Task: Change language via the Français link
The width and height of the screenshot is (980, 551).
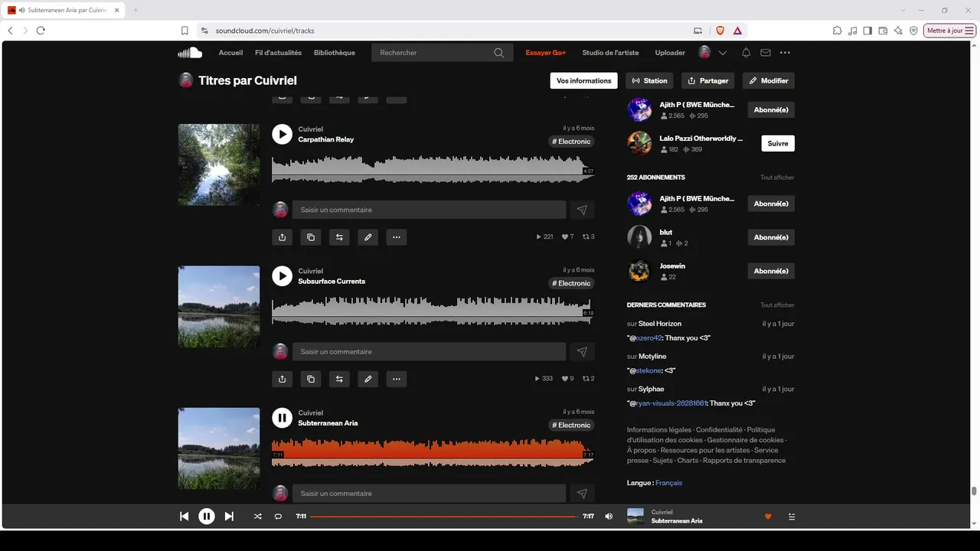Action: [x=668, y=483]
